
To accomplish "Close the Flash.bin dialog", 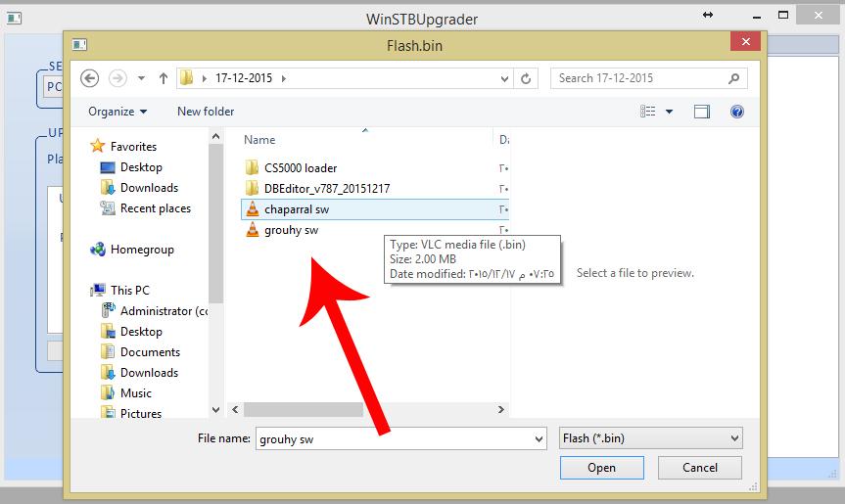I will [745, 41].
